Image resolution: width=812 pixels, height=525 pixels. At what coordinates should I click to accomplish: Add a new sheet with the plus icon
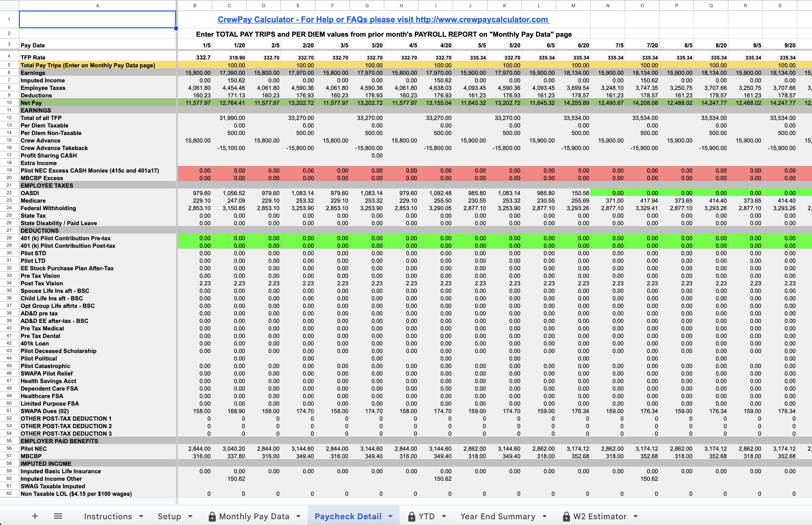(35, 516)
